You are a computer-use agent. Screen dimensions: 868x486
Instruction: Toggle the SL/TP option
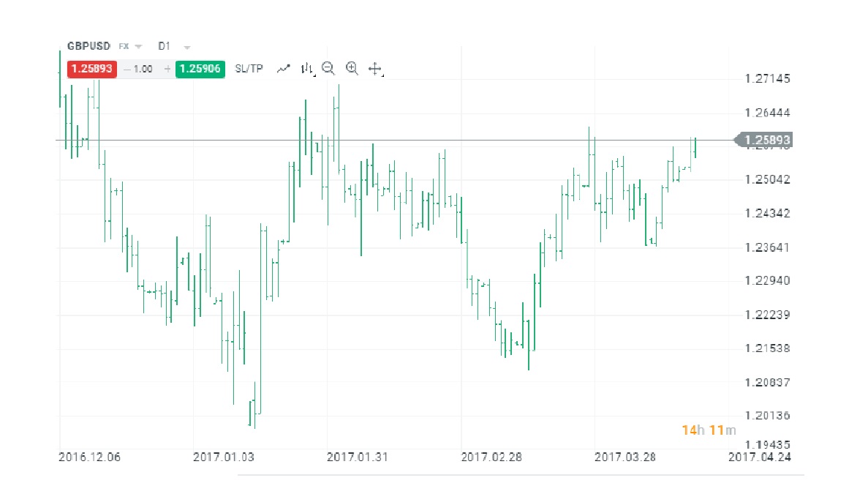pos(249,69)
